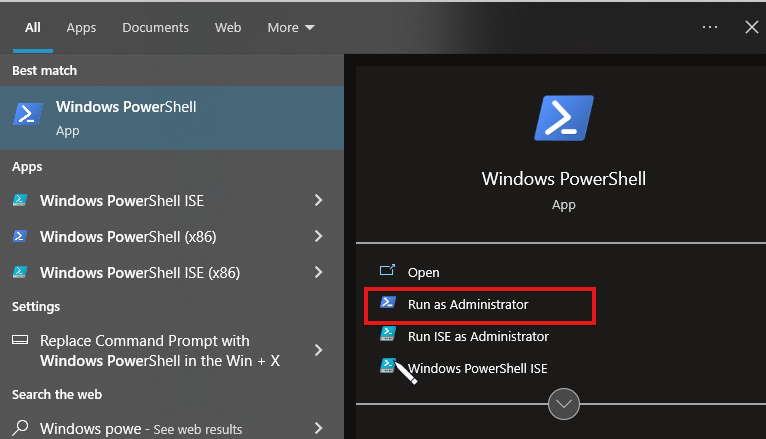Click the Windows PowerShell (x86) app icon
Viewport: 766px width, 439px height.
[x=20, y=236]
